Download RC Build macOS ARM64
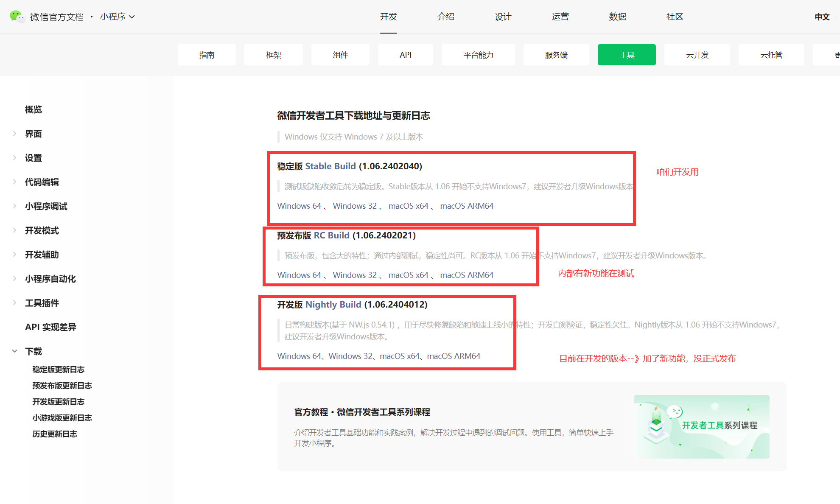 (x=467, y=275)
